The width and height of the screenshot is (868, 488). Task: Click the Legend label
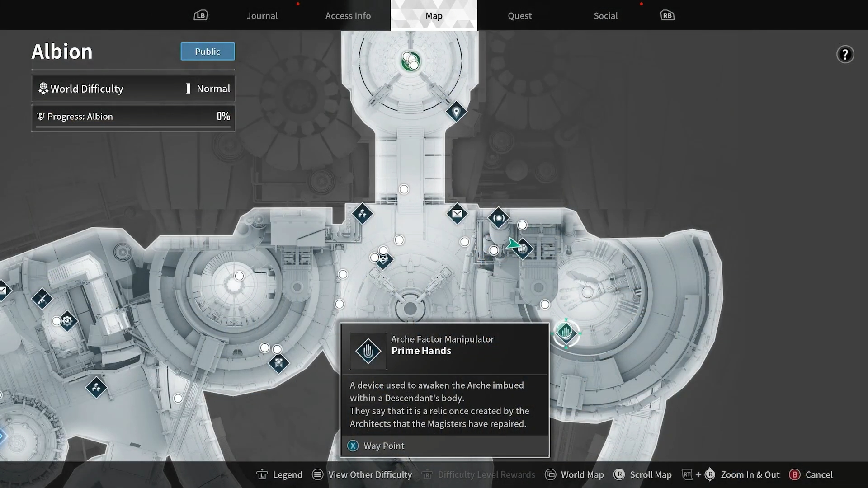tap(288, 474)
